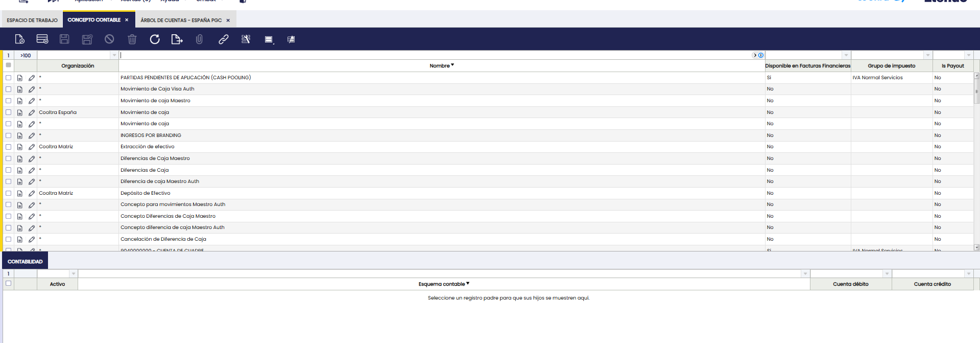The height and width of the screenshot is (343, 980).
Task: Click the new record in grid icon
Action: 42,39
